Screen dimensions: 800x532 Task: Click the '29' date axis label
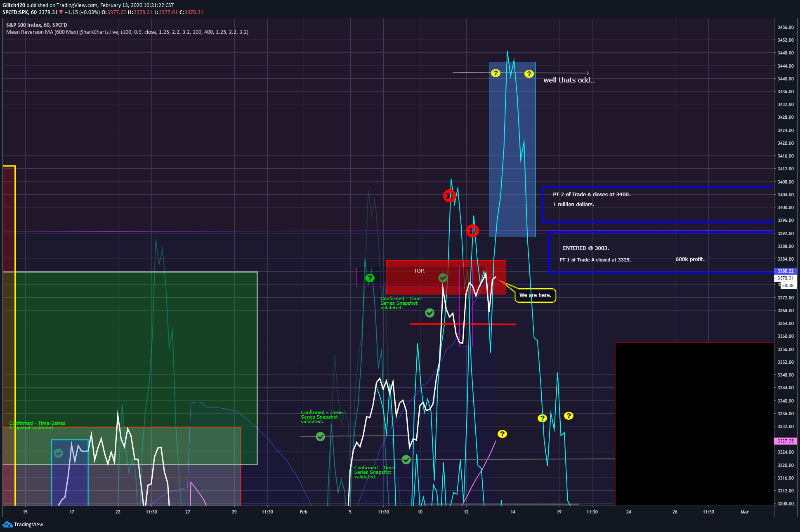234,512
